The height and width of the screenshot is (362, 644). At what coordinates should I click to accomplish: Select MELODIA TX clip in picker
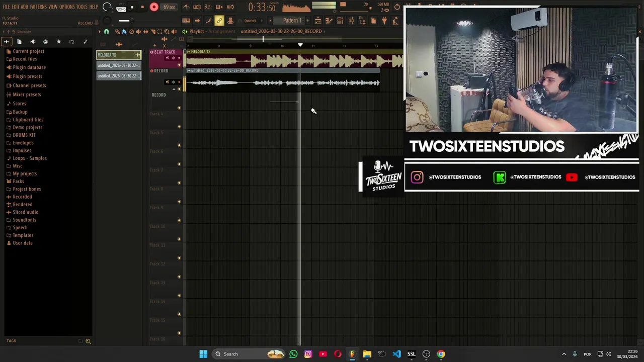coord(119,55)
